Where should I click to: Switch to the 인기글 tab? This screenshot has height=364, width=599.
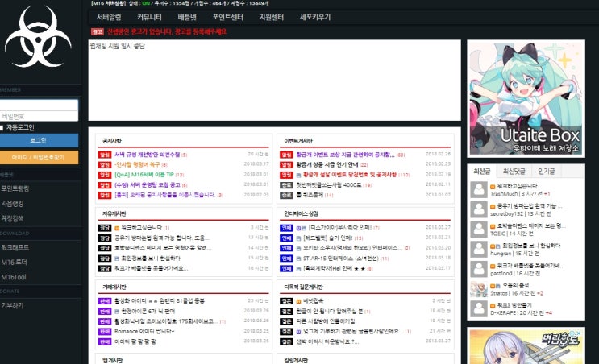pyautogui.click(x=547, y=172)
